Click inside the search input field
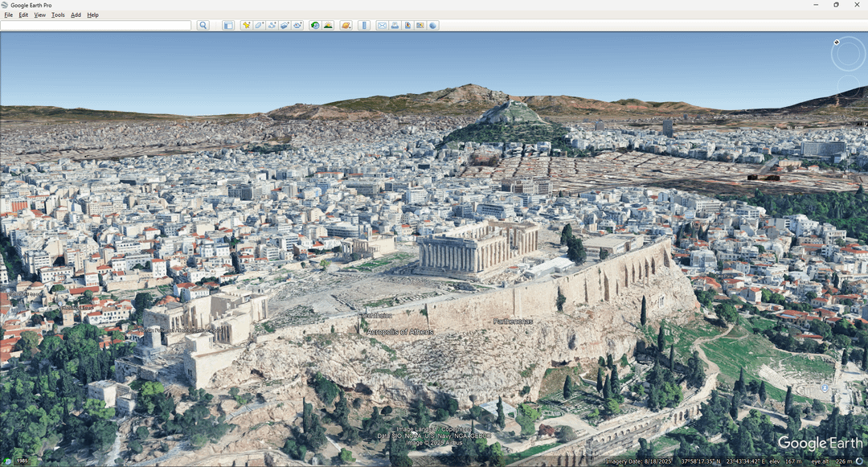This screenshot has height=467, width=868. pos(96,26)
